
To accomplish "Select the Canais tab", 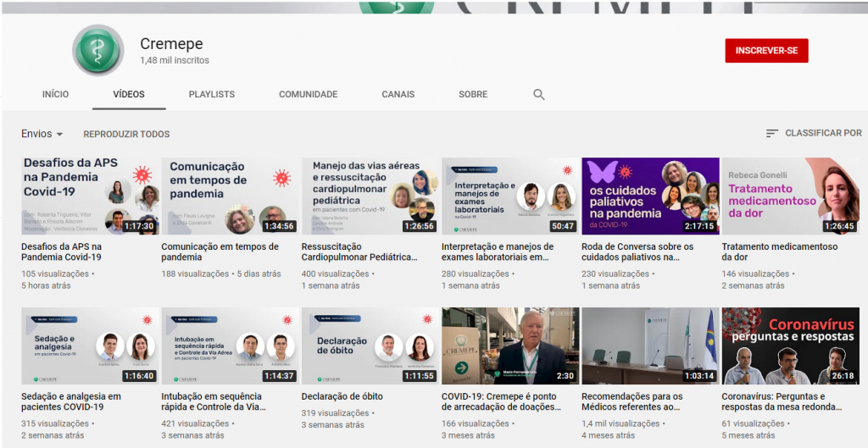I will (398, 95).
